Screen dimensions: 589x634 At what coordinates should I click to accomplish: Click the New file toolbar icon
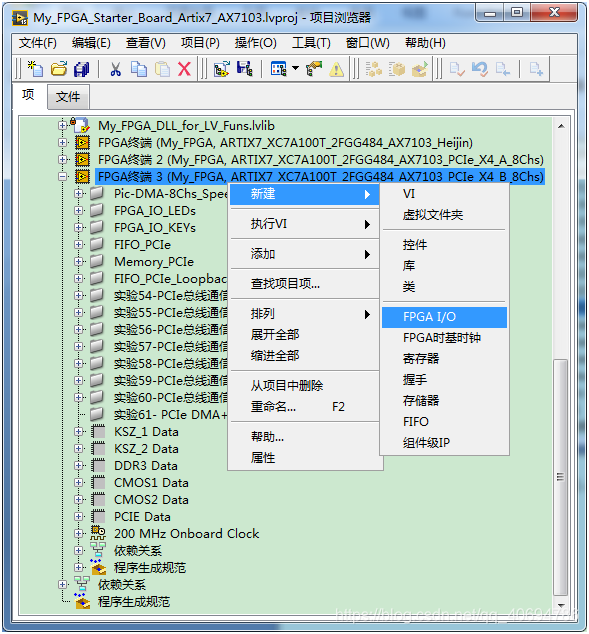[35, 69]
